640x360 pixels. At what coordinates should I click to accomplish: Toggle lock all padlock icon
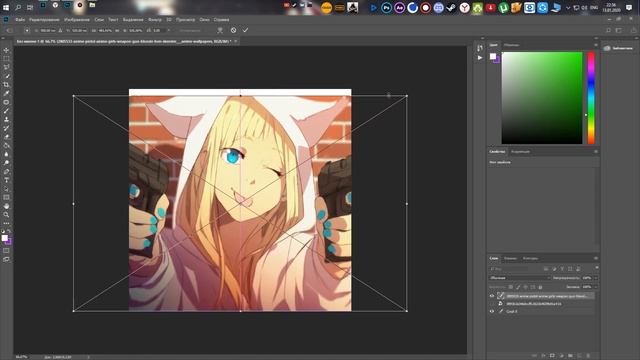point(540,287)
